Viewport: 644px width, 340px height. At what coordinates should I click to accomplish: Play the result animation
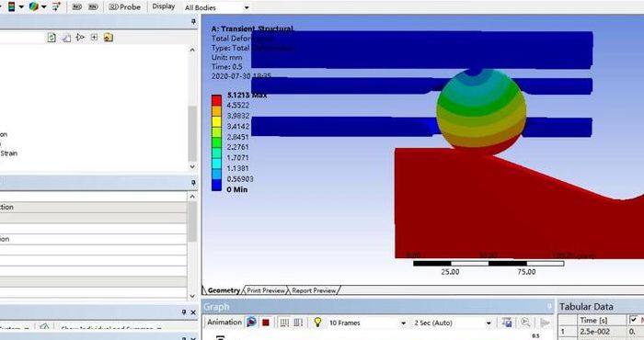click(252, 323)
